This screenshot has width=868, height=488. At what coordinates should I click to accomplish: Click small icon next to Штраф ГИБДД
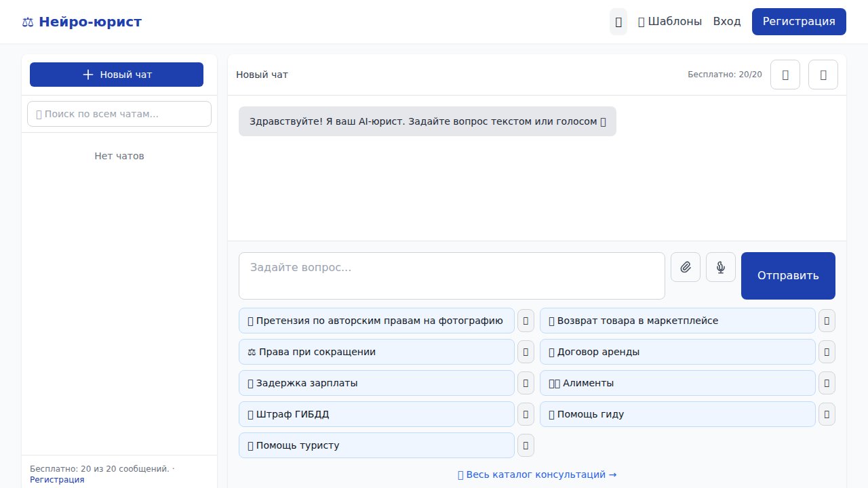[x=526, y=414]
